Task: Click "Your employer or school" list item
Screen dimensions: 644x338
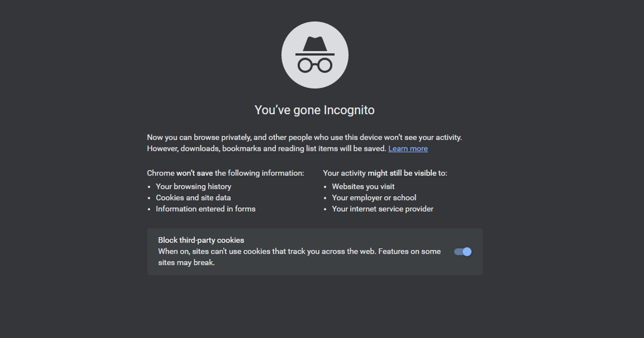Action: point(374,198)
